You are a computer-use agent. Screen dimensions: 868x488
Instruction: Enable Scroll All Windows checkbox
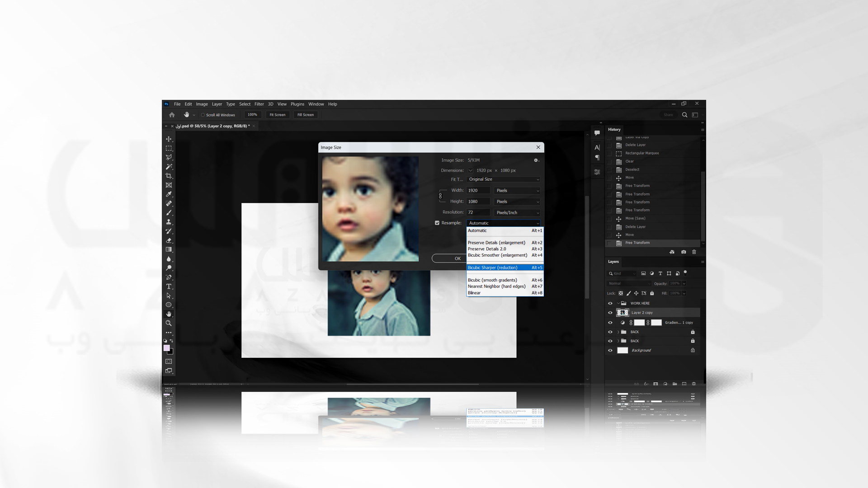pos(203,115)
